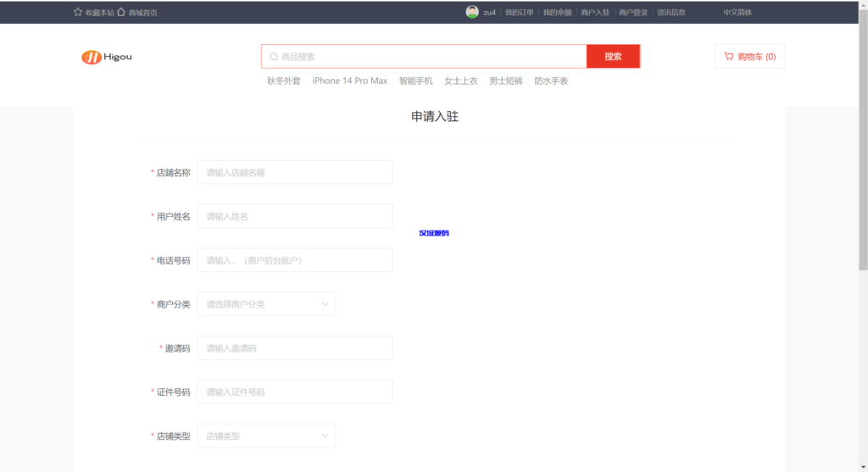Click the 店铺名称 label
868x472 pixels.
pos(173,173)
